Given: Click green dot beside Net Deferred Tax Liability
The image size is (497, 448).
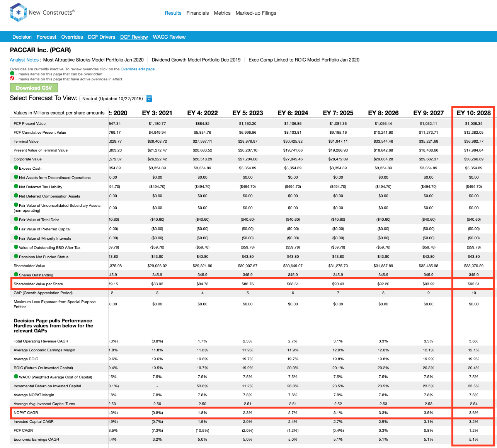Looking at the screenshot, I should click(16, 186).
